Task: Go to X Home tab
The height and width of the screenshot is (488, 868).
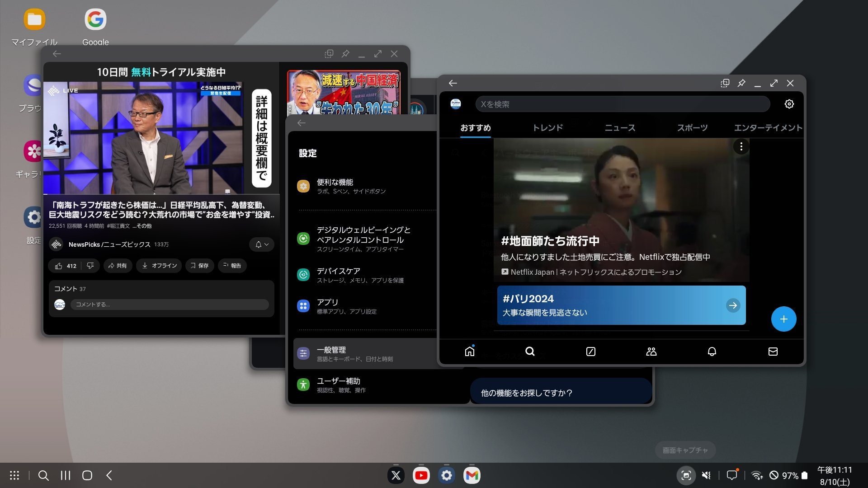Action: point(470,351)
